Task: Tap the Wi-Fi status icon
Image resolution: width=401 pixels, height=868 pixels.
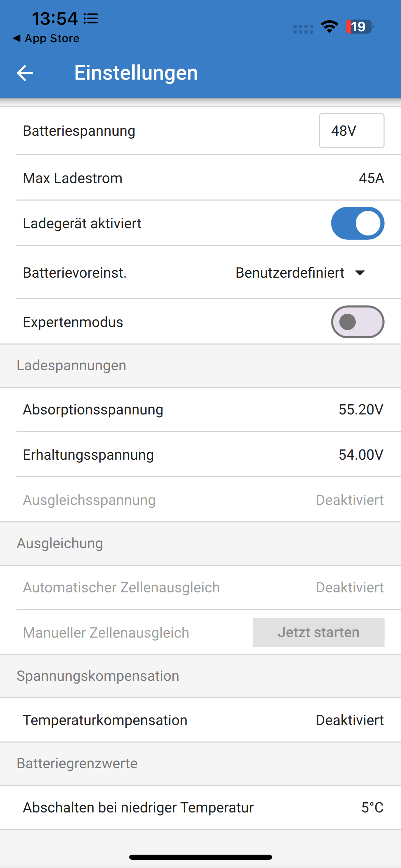Action: point(329,27)
